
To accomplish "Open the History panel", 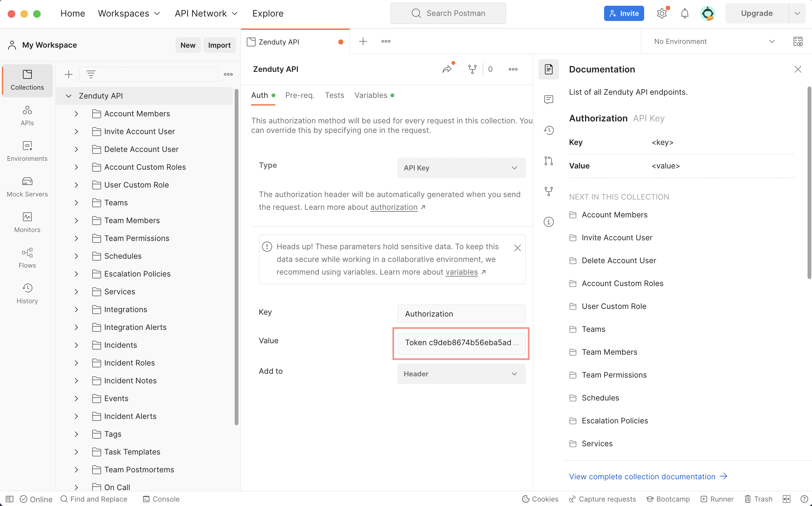I will (27, 293).
